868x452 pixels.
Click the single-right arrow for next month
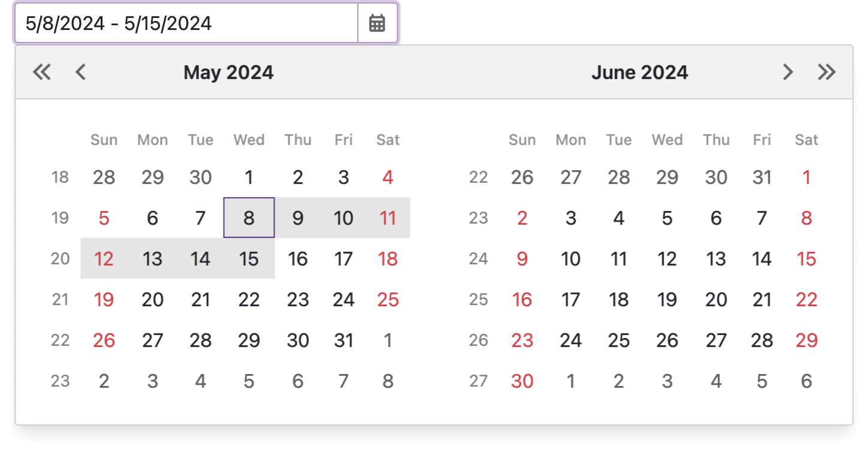(x=787, y=72)
